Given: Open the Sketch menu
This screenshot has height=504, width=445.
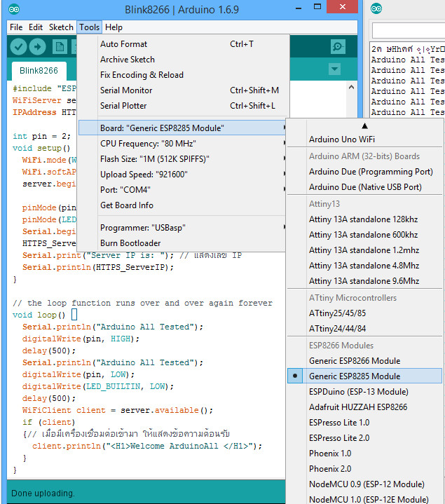Looking at the screenshot, I should 61,27.
